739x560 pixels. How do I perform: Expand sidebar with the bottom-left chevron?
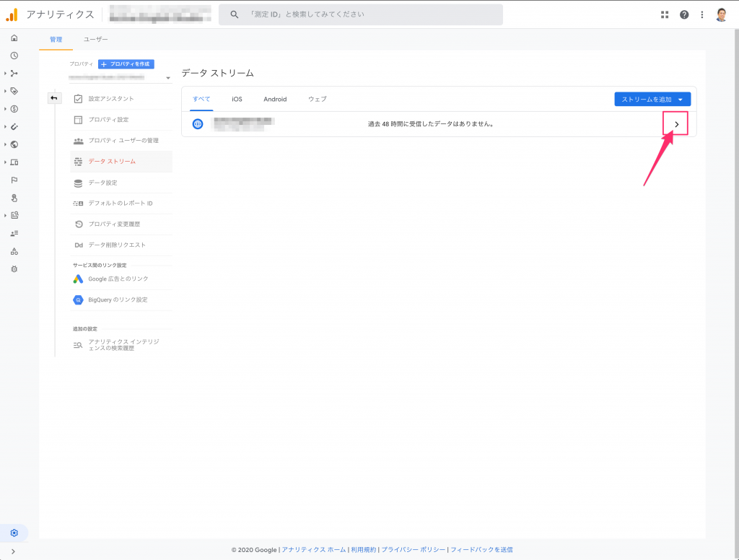(13, 551)
